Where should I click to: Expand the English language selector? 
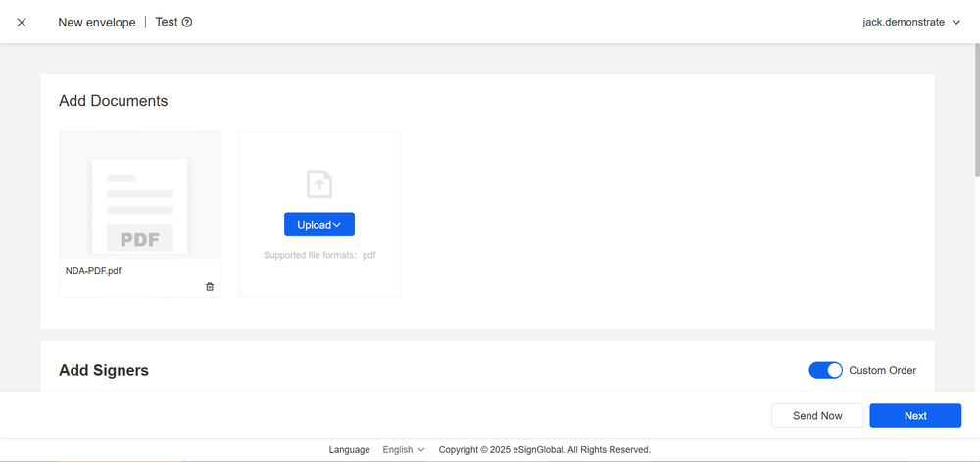[x=404, y=449]
